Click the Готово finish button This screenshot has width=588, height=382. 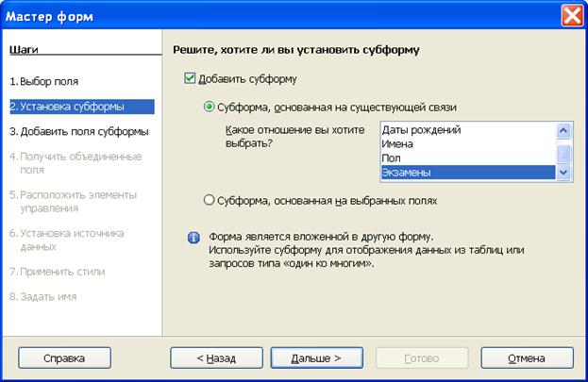coord(422,358)
